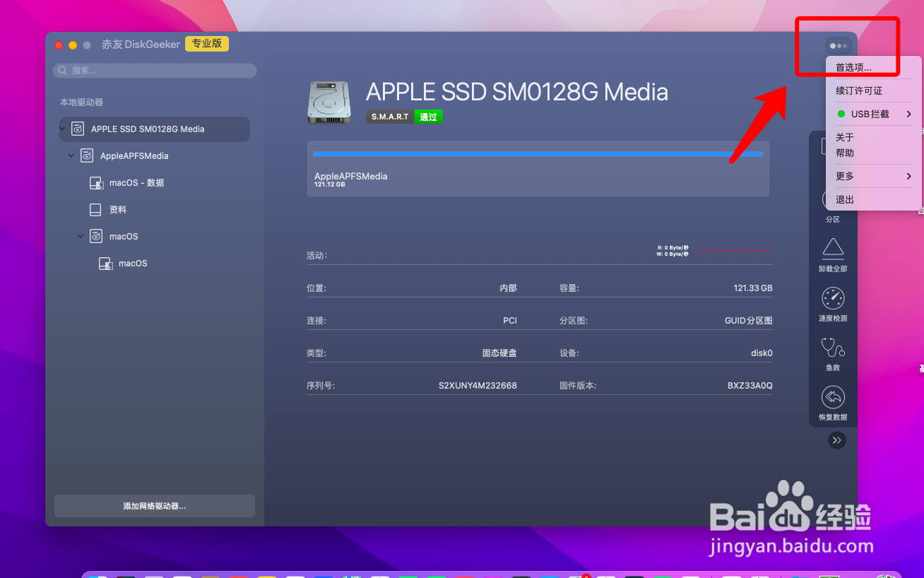The width and height of the screenshot is (924, 578).
Task: Click volume icon beside nested macOS volume
Action: pyautogui.click(x=105, y=264)
